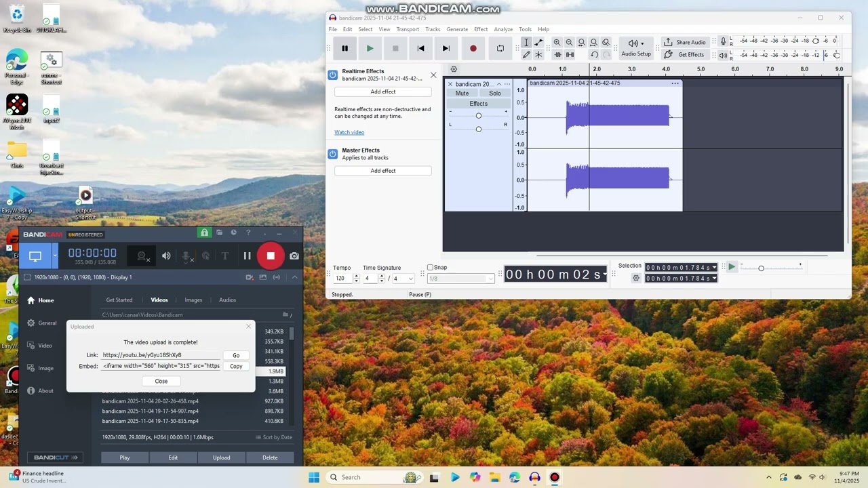Viewport: 868px width, 488px height.
Task: Open Windows Start menu on taskbar
Action: (x=314, y=477)
